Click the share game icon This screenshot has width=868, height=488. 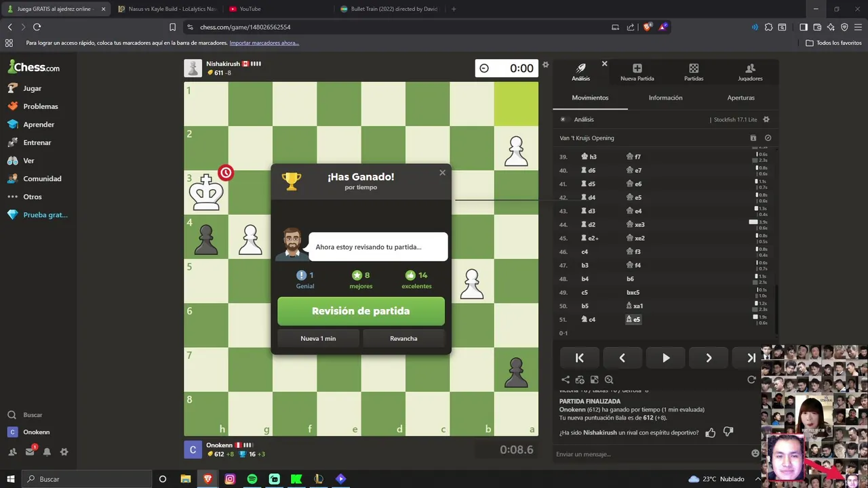[x=566, y=380]
